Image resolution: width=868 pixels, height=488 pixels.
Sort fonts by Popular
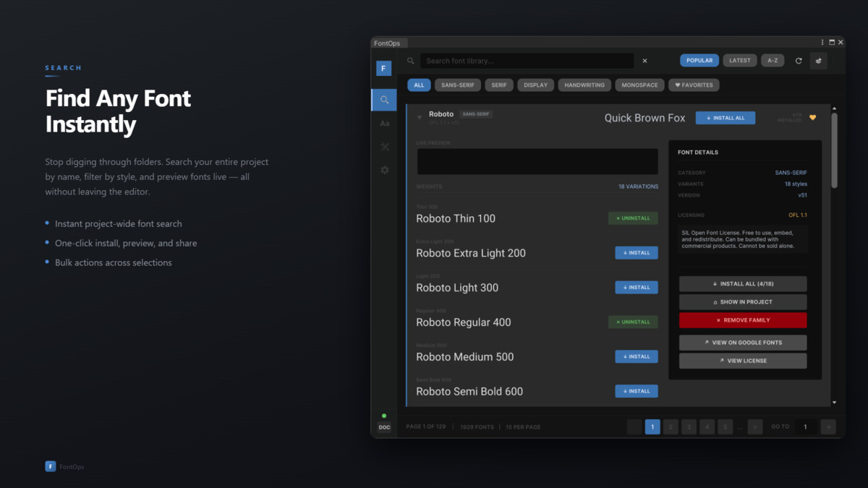699,61
